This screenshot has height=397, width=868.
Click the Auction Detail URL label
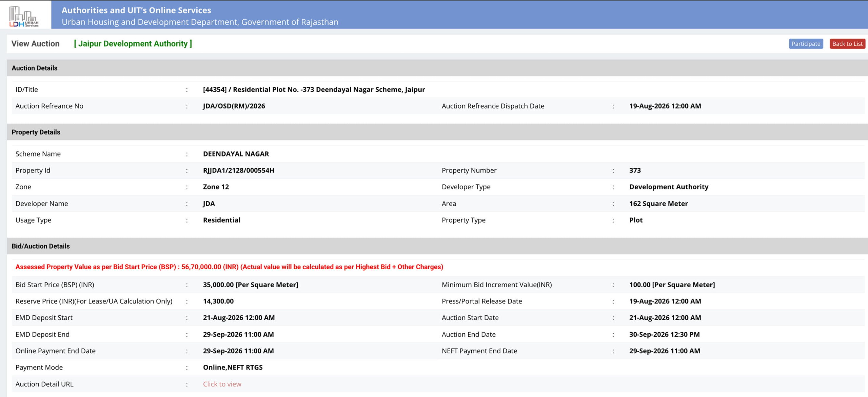pyautogui.click(x=44, y=384)
